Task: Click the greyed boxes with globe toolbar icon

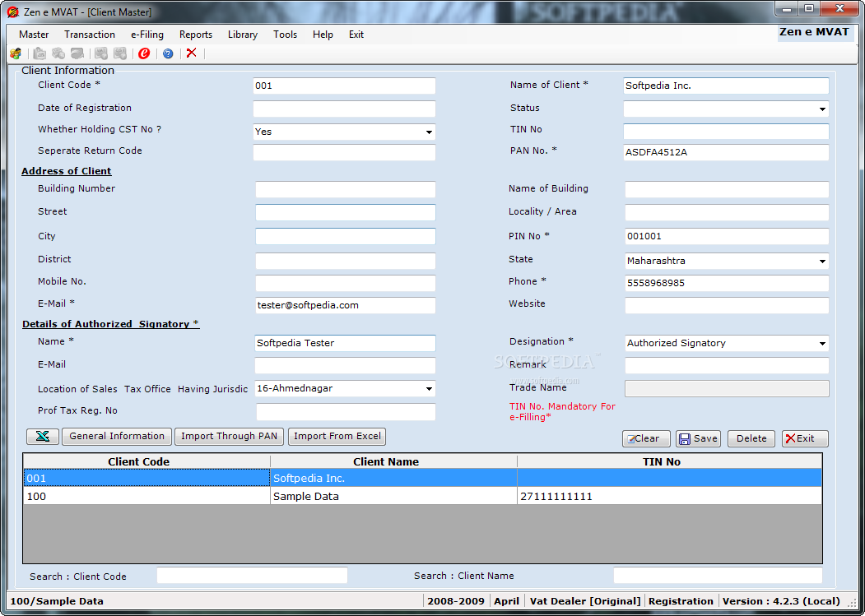Action: tap(58, 53)
